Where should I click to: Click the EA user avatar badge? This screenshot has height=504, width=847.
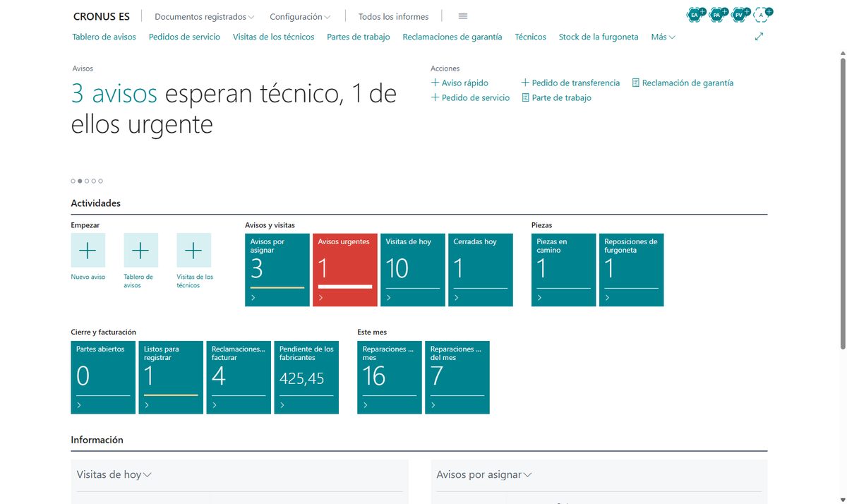point(695,14)
